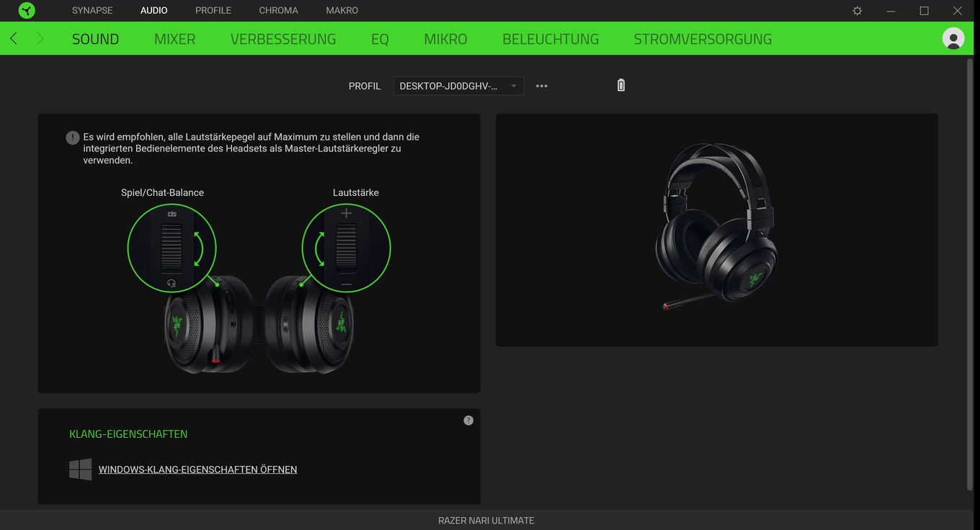Click the Lautstärke label
The width and height of the screenshot is (980, 530).
[356, 192]
